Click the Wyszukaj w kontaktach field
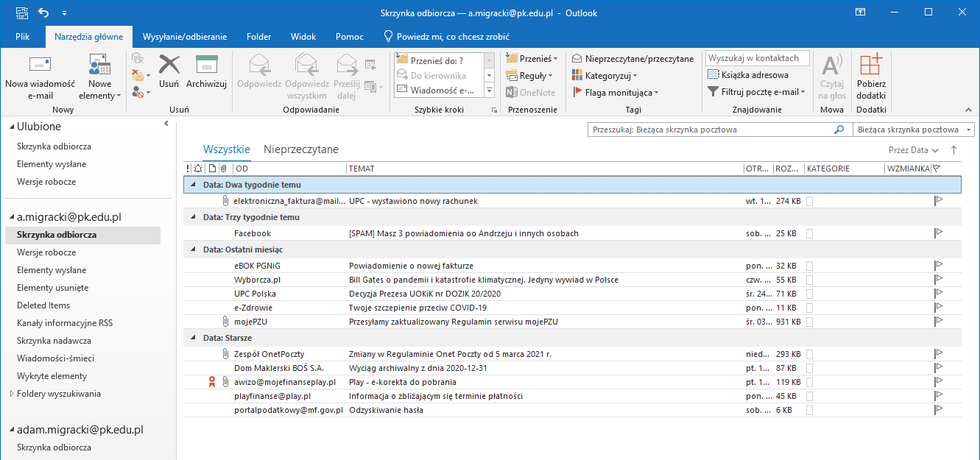Image resolution: width=980 pixels, height=460 pixels. (757, 58)
